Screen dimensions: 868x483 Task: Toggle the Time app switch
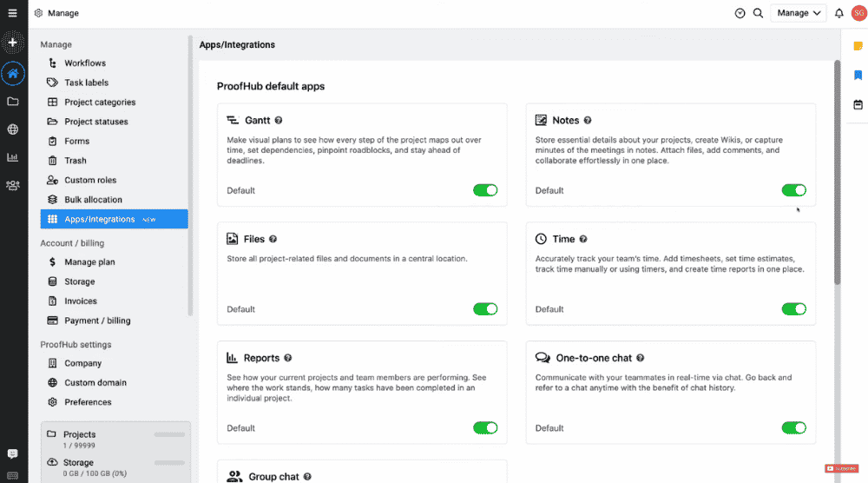pyautogui.click(x=794, y=309)
